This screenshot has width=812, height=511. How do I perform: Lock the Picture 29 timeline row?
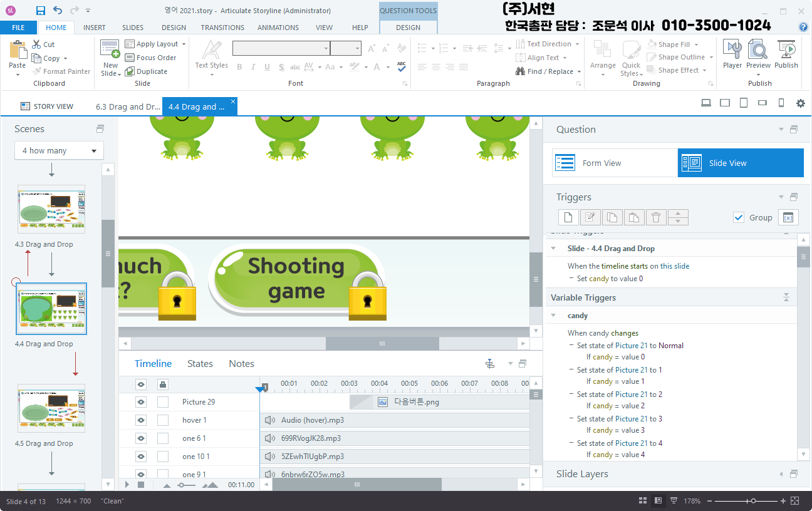(x=163, y=402)
